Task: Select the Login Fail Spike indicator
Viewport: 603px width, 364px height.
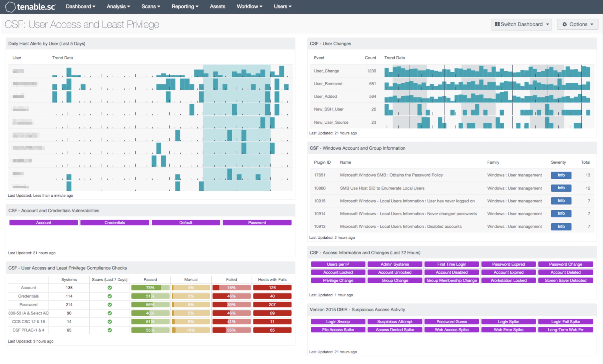Action: 566,322
